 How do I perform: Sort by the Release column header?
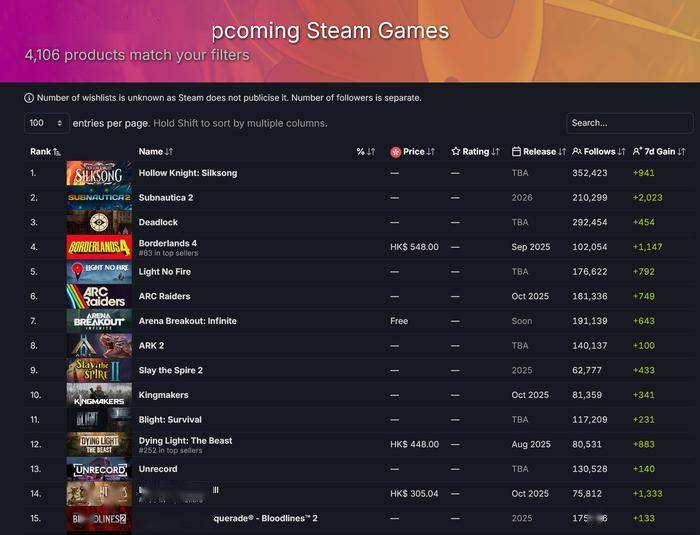point(539,151)
